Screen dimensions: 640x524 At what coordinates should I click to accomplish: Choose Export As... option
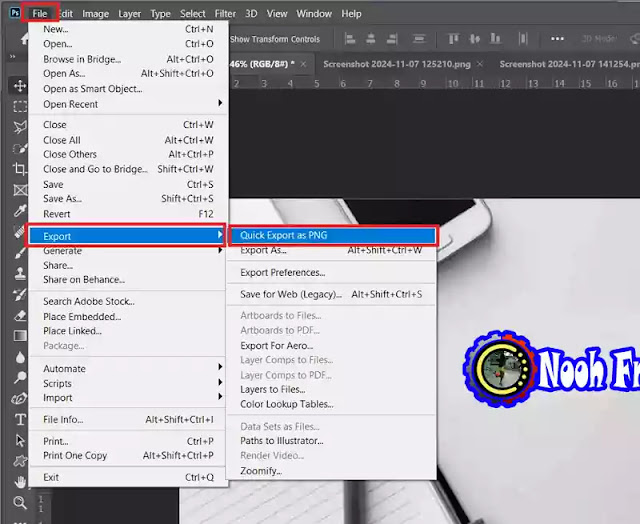pyautogui.click(x=333, y=250)
